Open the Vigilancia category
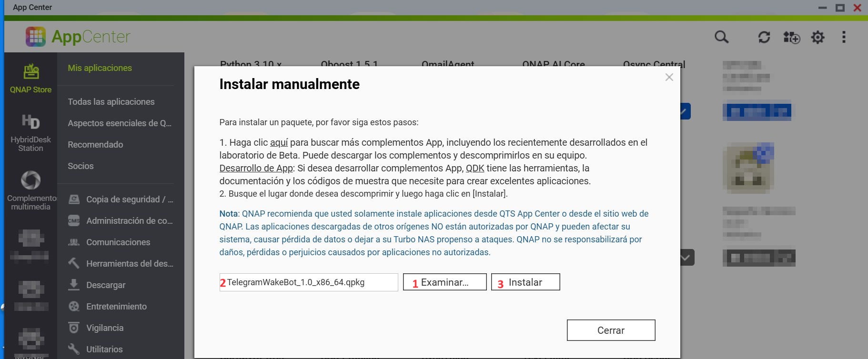868x359 pixels. [x=104, y=328]
